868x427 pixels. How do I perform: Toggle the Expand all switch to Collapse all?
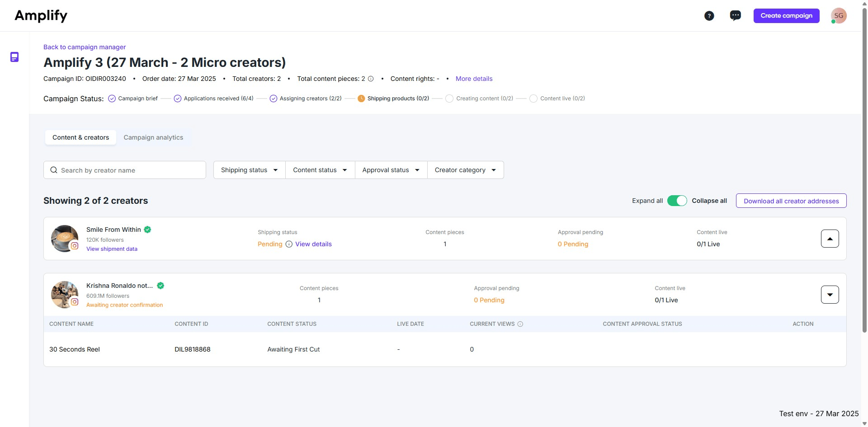(677, 200)
